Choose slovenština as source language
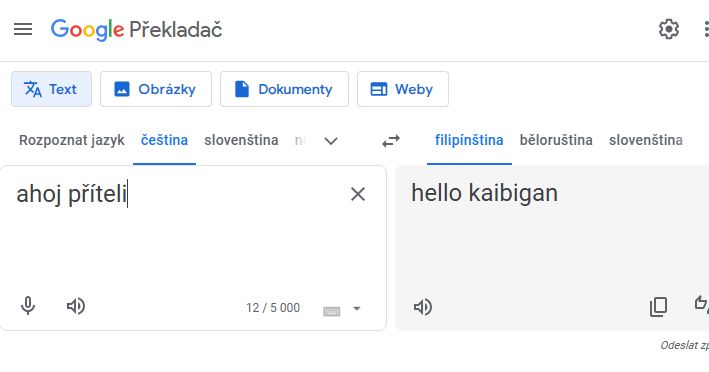The width and height of the screenshot is (709, 372). click(241, 140)
